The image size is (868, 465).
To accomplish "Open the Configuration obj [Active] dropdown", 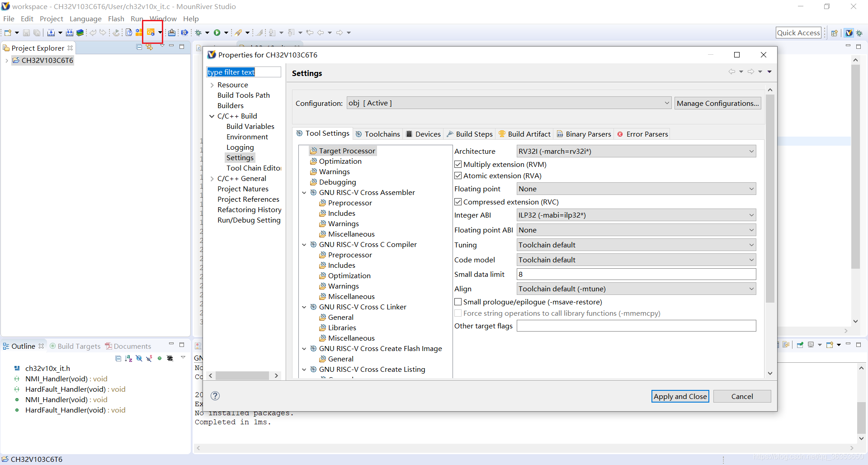I will pyautogui.click(x=509, y=103).
